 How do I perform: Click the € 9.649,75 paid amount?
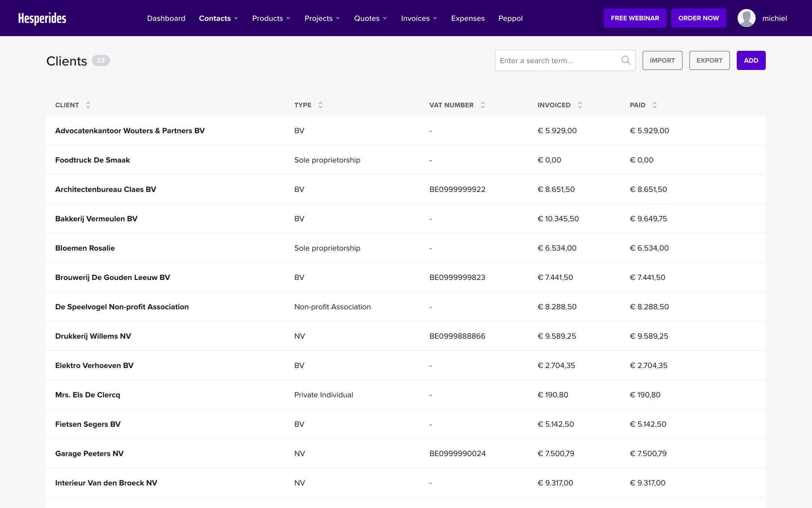(x=648, y=219)
